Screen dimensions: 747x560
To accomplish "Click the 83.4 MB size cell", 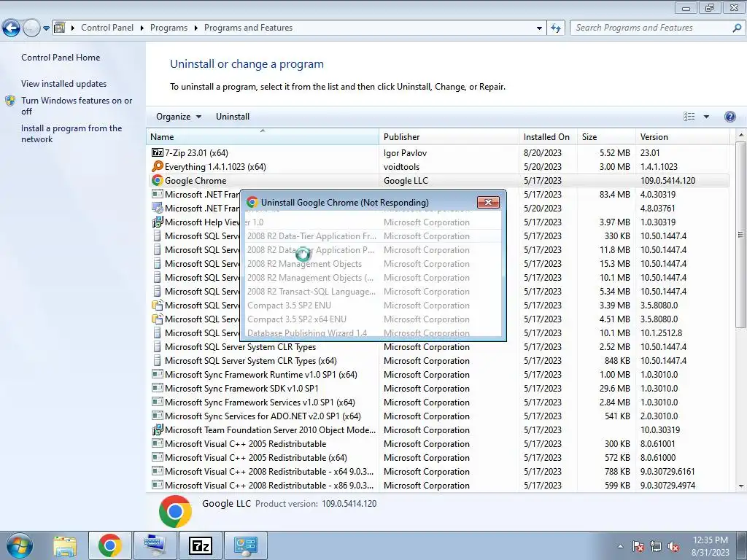I will point(614,194).
